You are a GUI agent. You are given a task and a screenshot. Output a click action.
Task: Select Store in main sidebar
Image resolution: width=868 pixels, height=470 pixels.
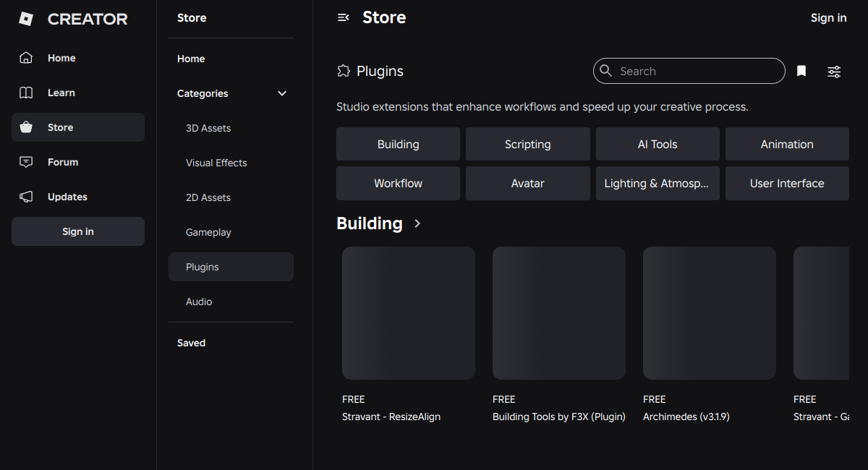tap(78, 127)
